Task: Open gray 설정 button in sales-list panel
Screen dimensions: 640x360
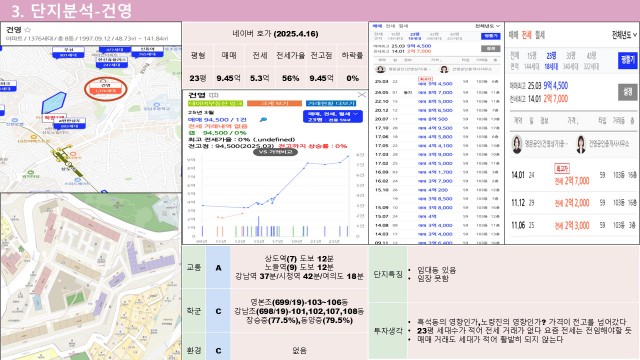Action: pos(491,49)
